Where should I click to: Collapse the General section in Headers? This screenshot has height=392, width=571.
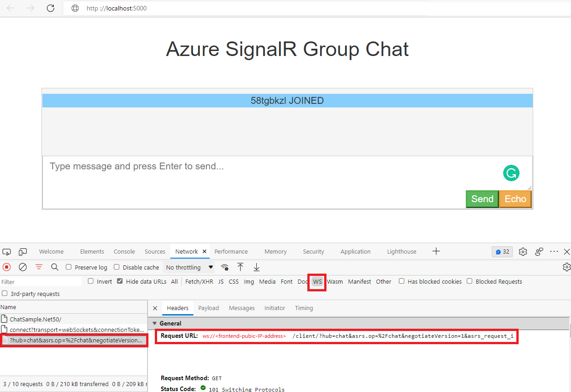click(154, 323)
